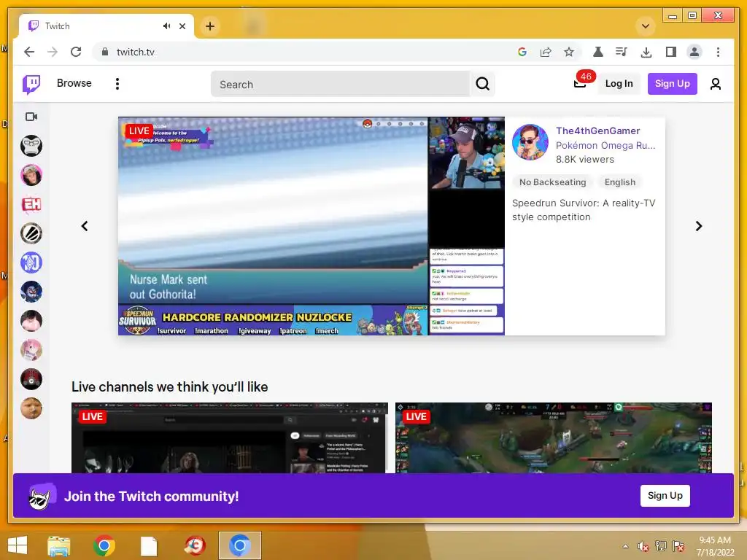
Task: Open Chrome Labs flask icon
Action: click(598, 52)
